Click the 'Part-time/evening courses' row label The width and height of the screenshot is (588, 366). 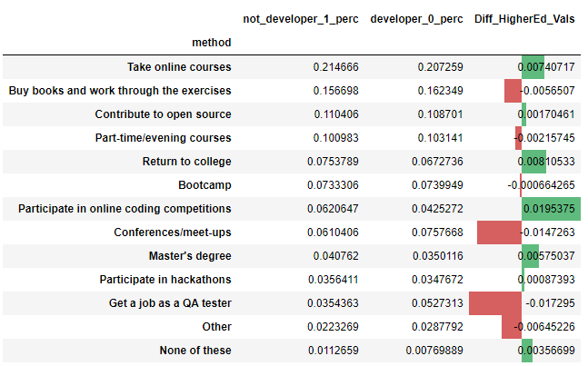pos(163,137)
